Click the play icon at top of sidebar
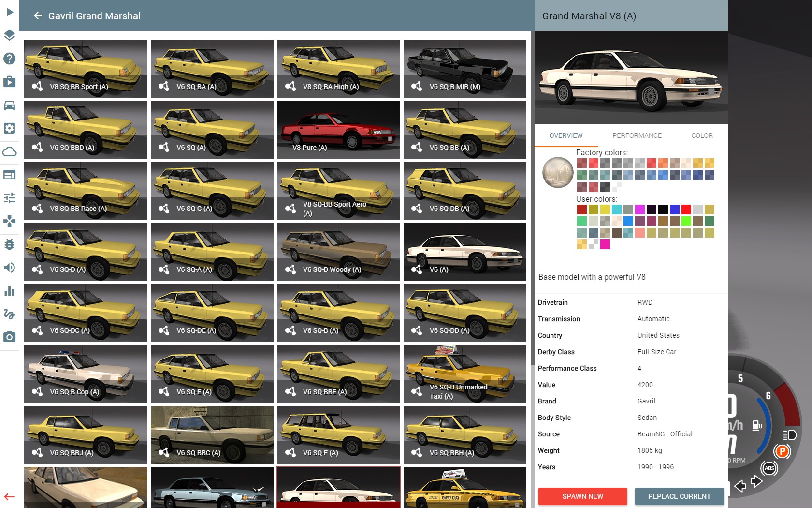The height and width of the screenshot is (508, 812). click(x=10, y=12)
